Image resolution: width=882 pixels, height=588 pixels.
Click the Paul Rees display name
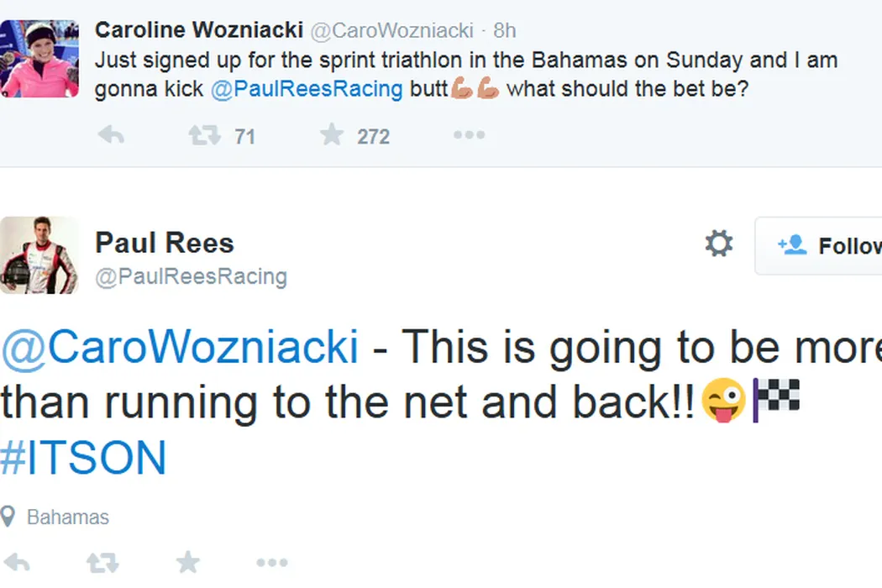[x=165, y=243]
